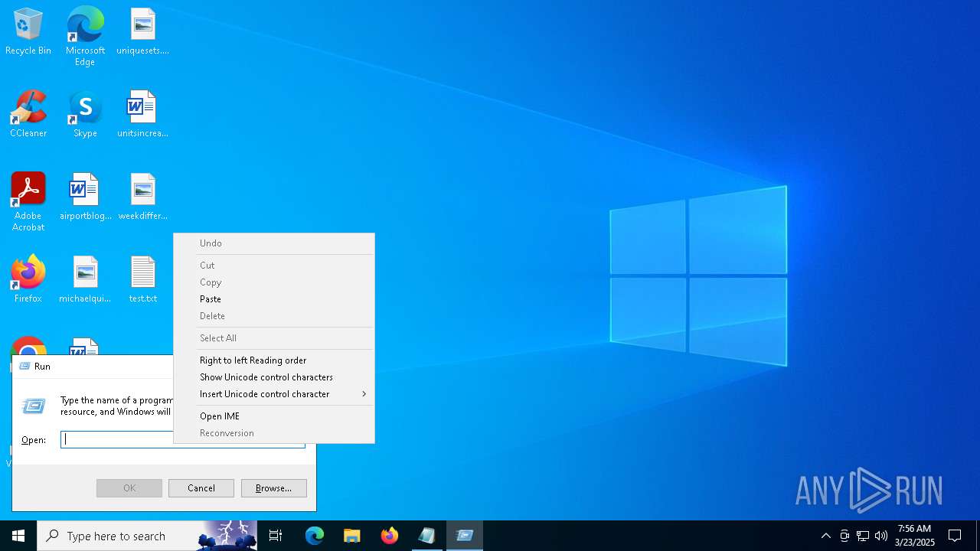
Task: Toggle Show Unicode control characters
Action: click(x=274, y=377)
